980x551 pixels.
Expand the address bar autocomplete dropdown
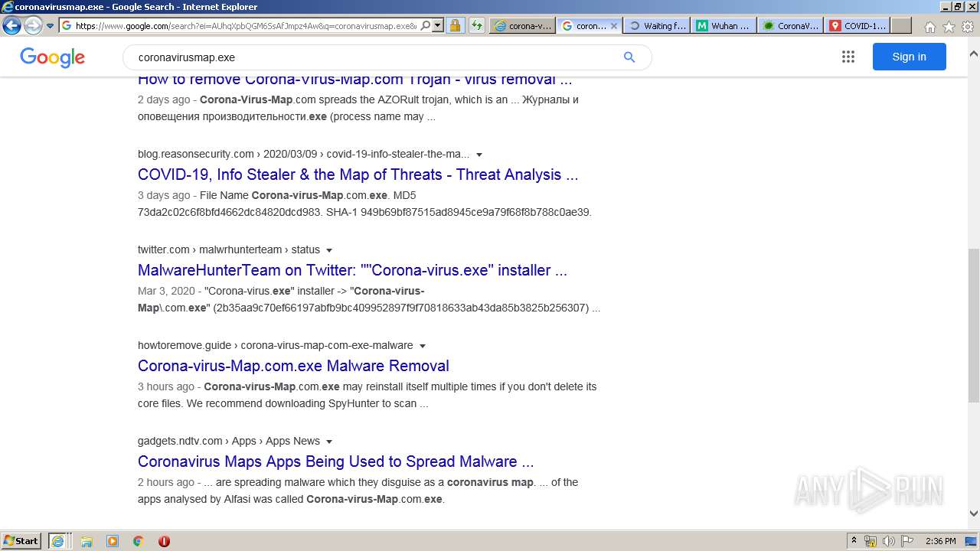point(438,25)
